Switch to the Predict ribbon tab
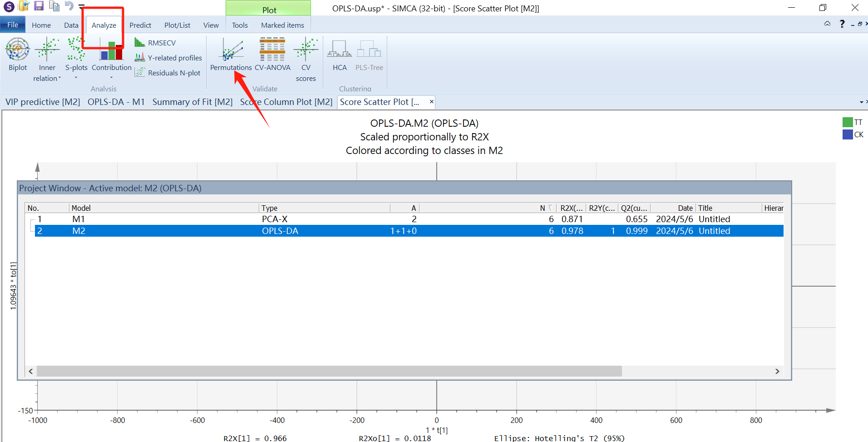Viewport: 868px width, 442px height. (x=140, y=25)
